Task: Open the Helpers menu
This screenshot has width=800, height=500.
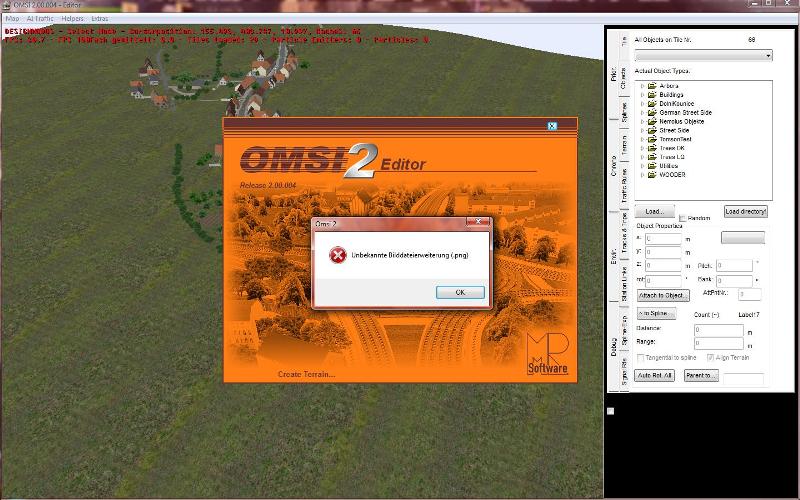Action: click(72, 18)
